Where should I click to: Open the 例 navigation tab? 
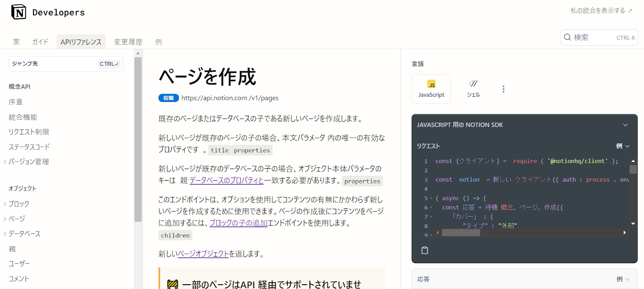pos(159,42)
